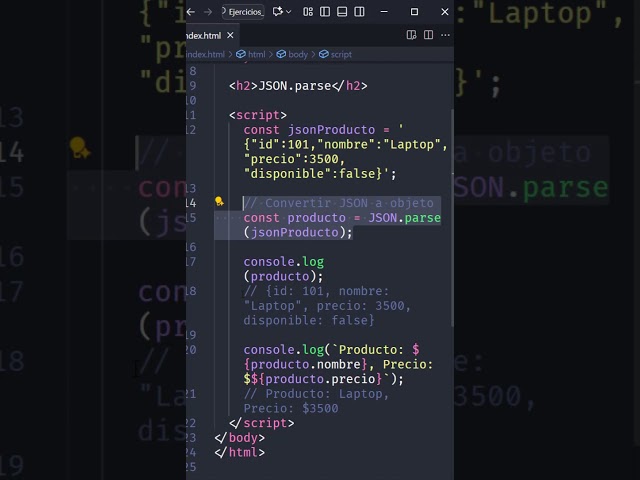Go back with the left arrow

coord(191,12)
